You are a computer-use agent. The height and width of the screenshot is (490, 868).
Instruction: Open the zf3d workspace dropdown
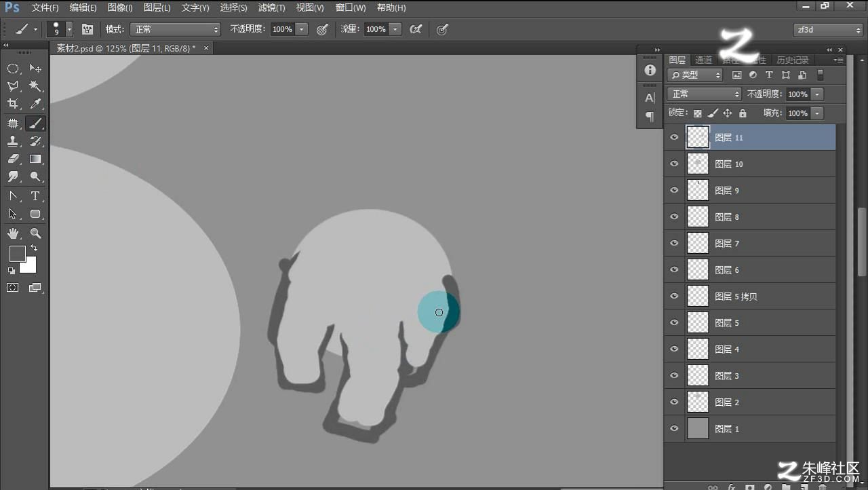point(828,30)
